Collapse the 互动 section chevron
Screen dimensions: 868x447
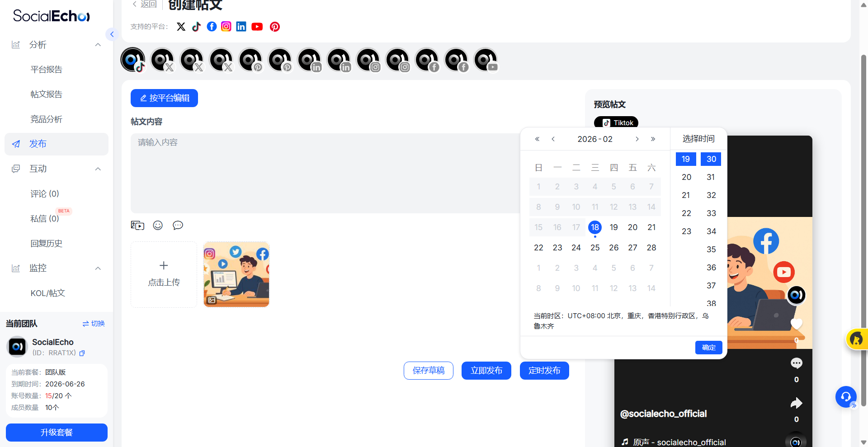98,169
